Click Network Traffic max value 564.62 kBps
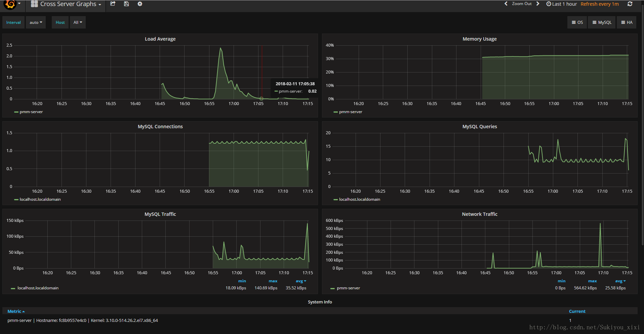The image size is (644, 334). pyautogui.click(x=585, y=288)
